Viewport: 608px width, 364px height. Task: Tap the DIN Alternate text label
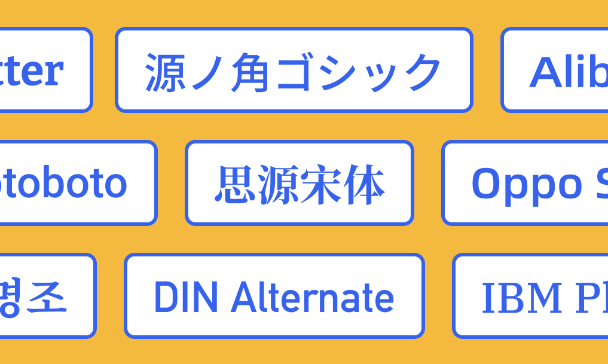pos(274,297)
